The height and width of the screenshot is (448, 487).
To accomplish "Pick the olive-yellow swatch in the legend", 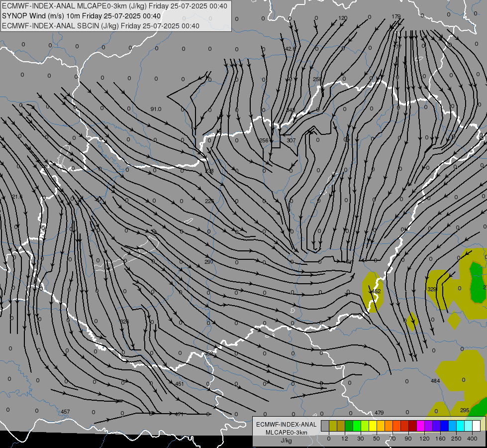I will pyautogui.click(x=333, y=426).
